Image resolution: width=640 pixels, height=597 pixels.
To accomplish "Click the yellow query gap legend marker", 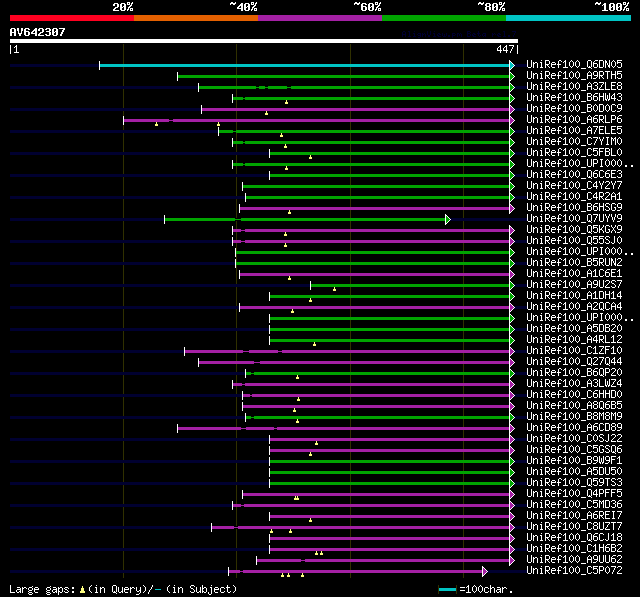I will tap(82, 589).
